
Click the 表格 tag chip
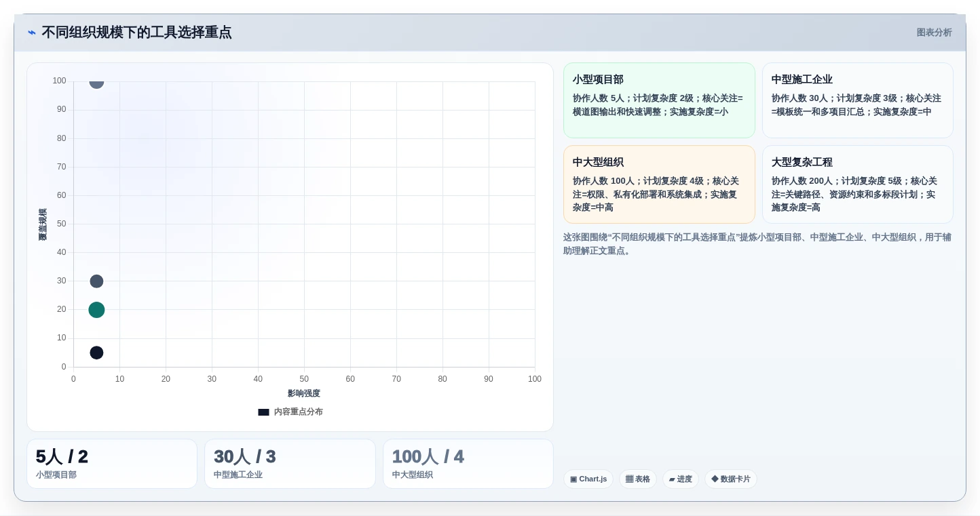click(638, 479)
